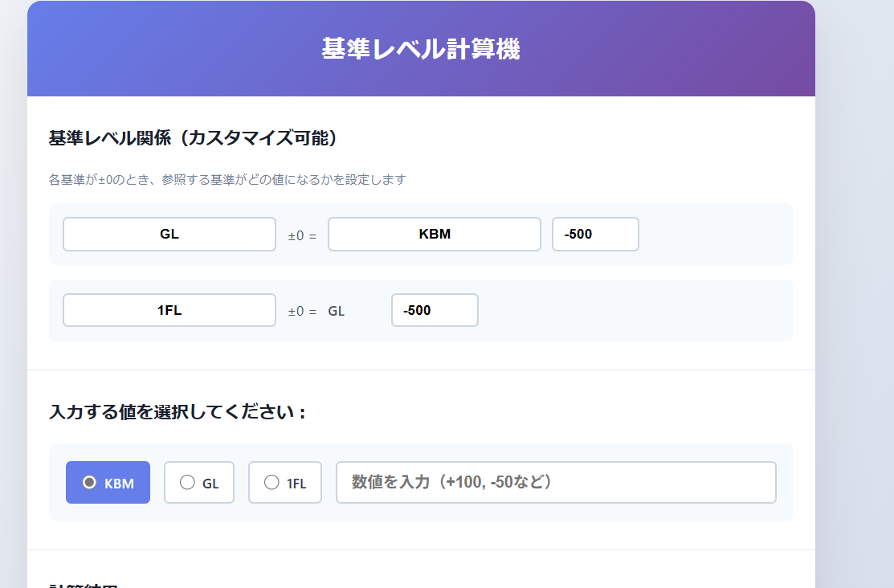Click the description text about ±0 settings
Screen dimensions: 894x588
(x=227, y=180)
